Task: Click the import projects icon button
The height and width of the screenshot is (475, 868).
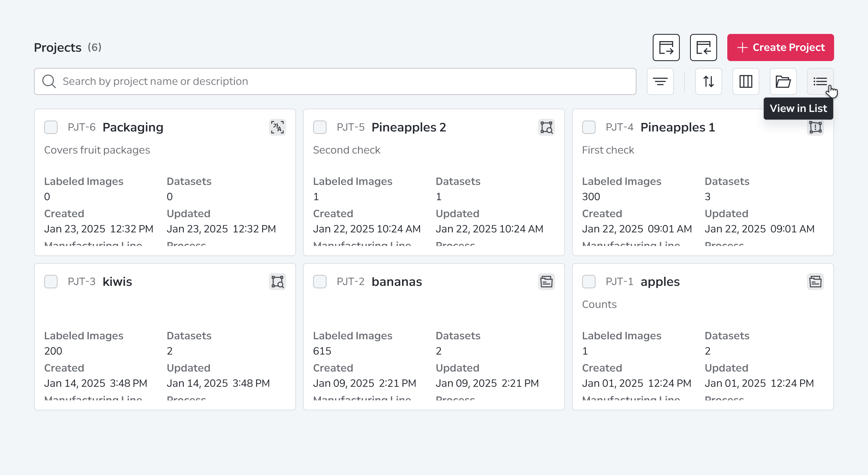Action: click(703, 47)
